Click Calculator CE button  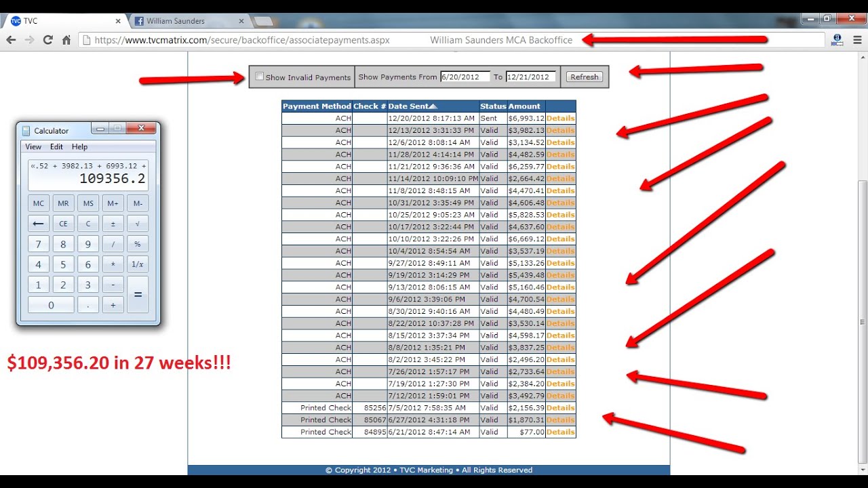coord(63,224)
